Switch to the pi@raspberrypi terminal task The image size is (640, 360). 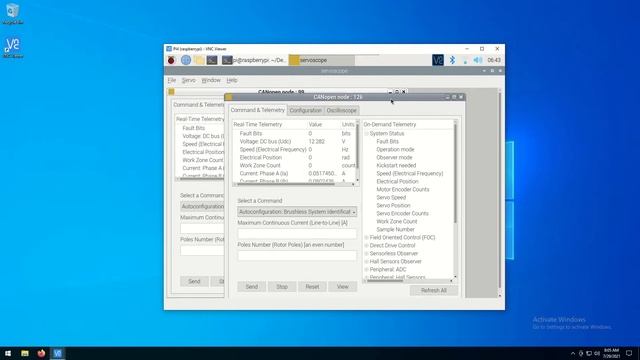[254, 60]
